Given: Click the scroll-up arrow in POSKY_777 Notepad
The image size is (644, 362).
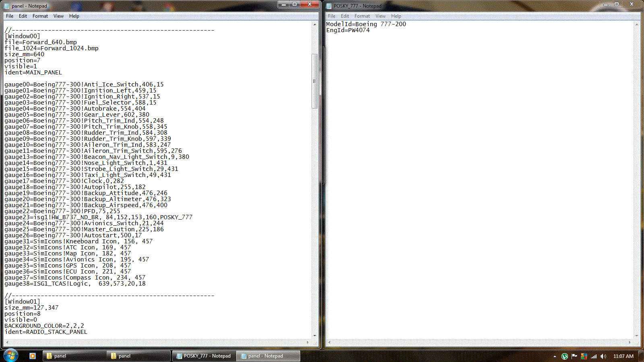Looking at the screenshot, I should click(637, 25).
